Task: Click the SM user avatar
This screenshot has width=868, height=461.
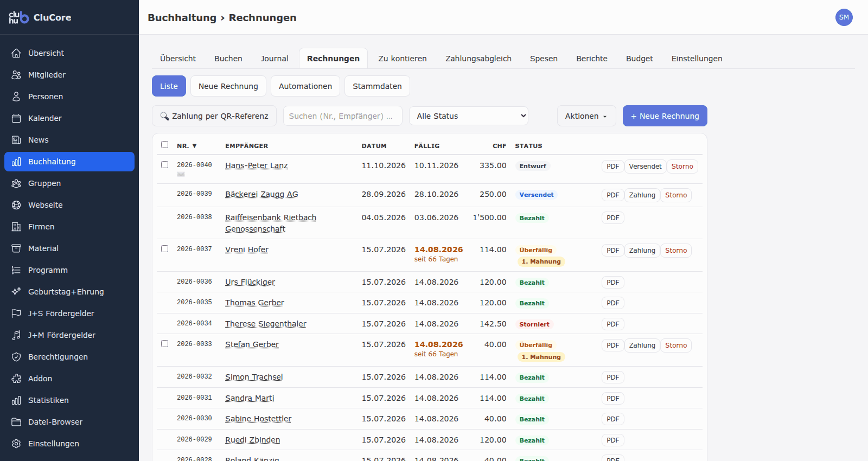Action: tap(844, 17)
